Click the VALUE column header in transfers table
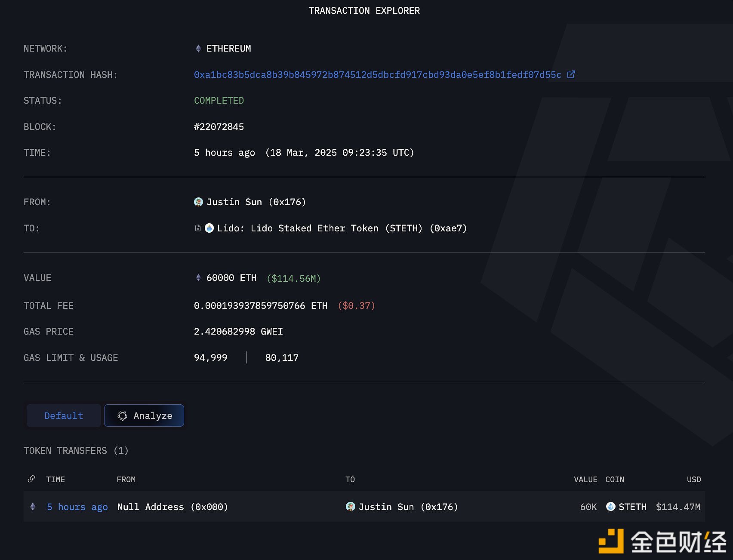 (585, 479)
